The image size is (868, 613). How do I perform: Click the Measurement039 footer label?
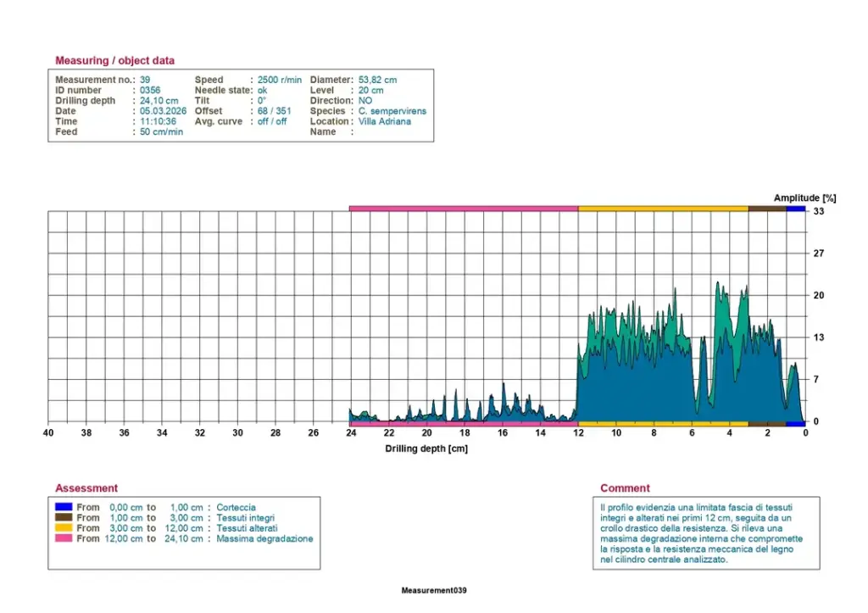434,590
